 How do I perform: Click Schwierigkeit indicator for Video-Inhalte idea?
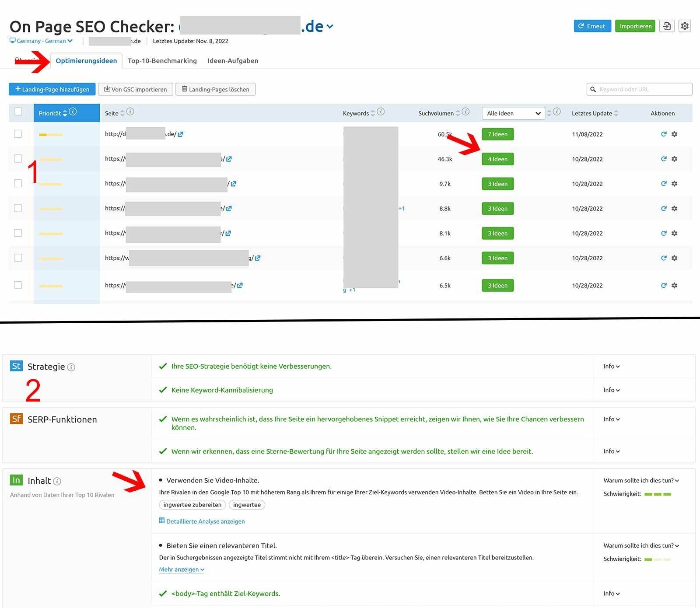point(658,494)
